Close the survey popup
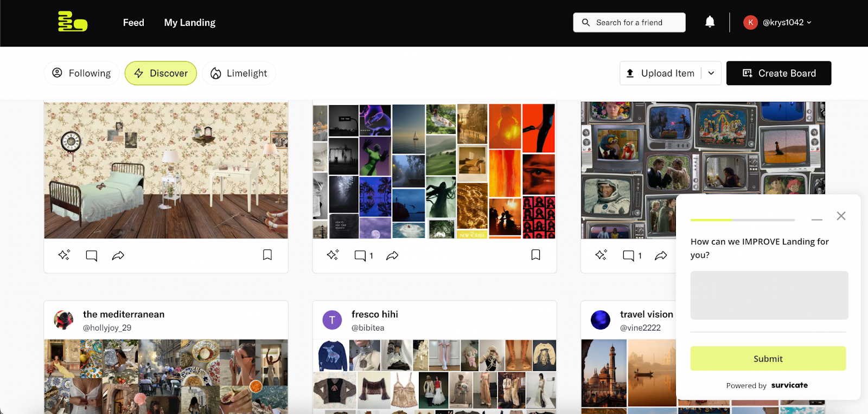 pos(841,216)
